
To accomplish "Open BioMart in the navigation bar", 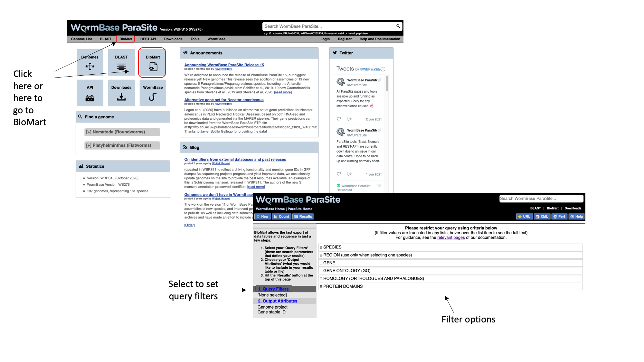I will [126, 39].
